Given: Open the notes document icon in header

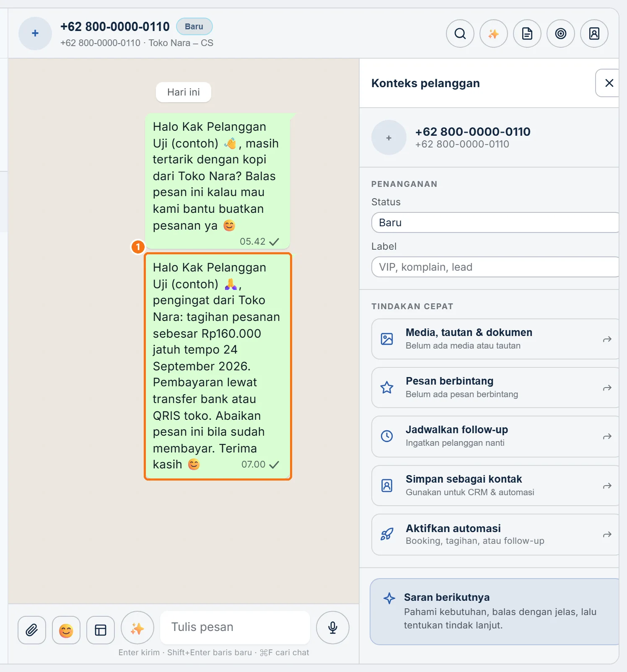Looking at the screenshot, I should (527, 34).
